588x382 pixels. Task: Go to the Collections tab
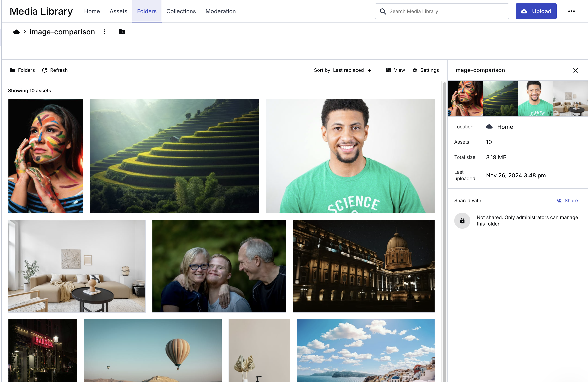tap(181, 11)
